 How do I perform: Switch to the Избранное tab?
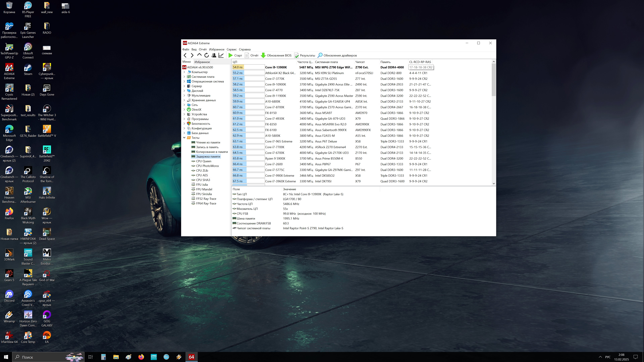click(202, 62)
